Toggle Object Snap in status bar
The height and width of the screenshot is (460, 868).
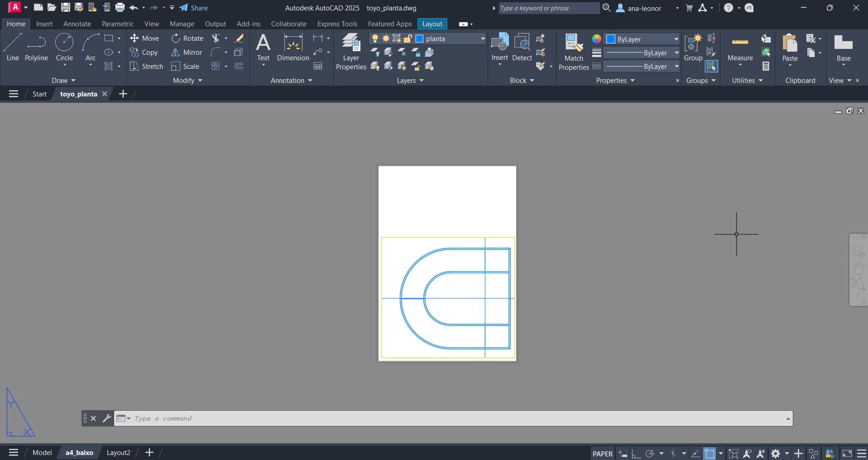(710, 453)
